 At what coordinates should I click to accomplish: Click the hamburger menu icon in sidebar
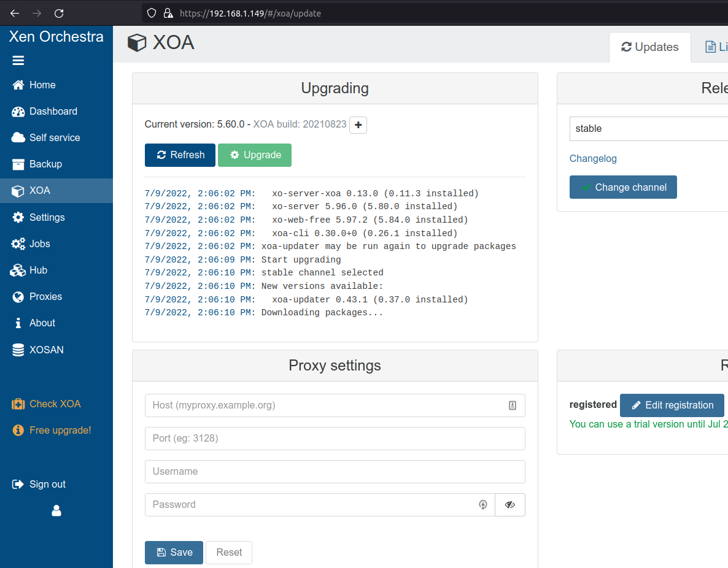pyautogui.click(x=18, y=61)
